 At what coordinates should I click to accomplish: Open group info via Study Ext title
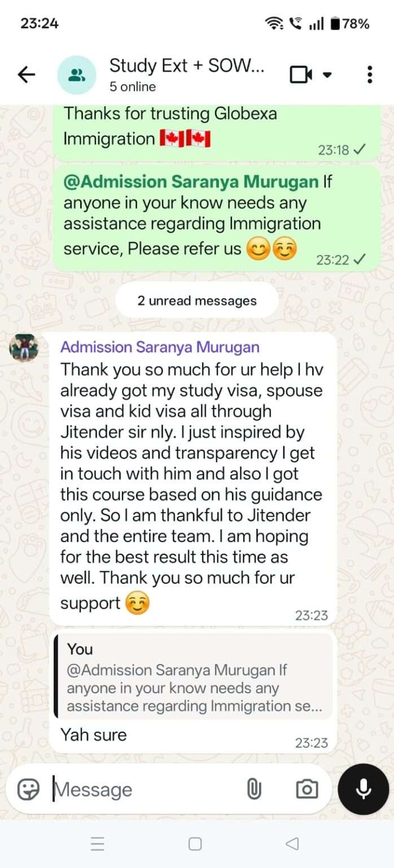pos(187,66)
